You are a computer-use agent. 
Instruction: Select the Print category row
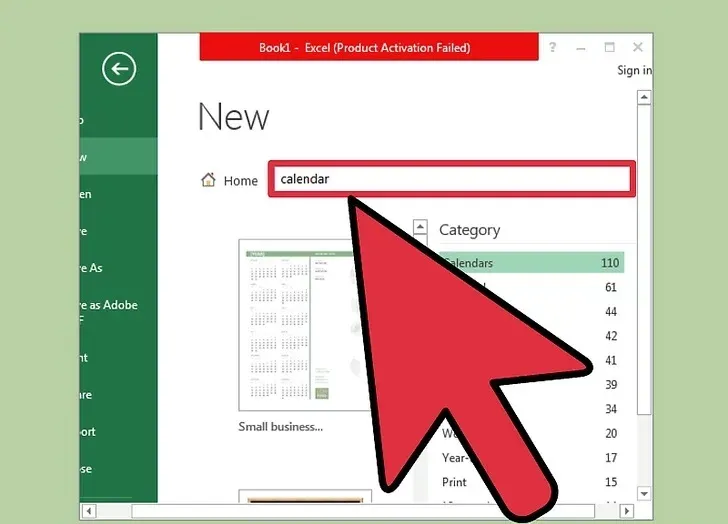[532, 482]
